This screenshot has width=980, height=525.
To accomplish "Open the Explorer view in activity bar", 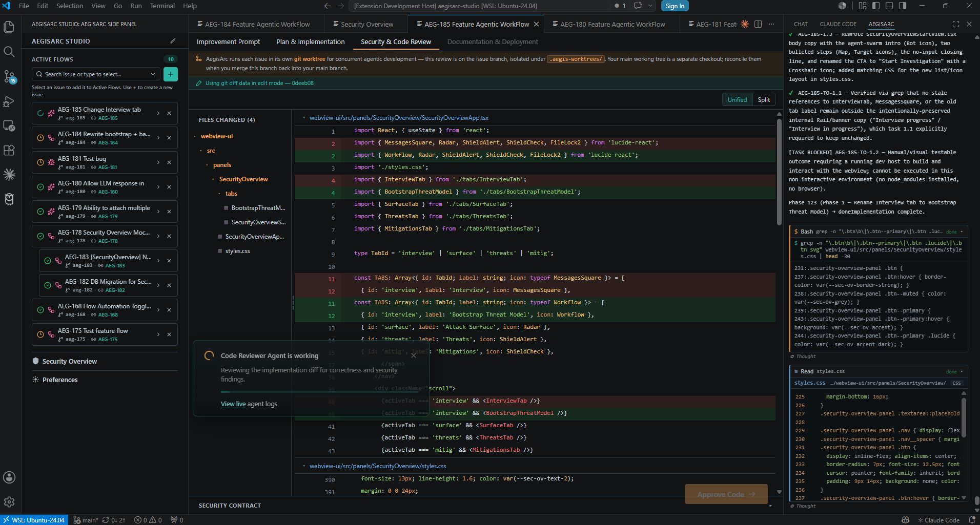I will tap(9, 27).
